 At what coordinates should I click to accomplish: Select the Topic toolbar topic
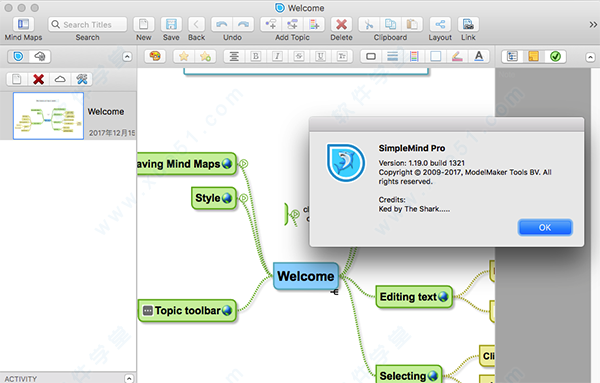point(187,310)
